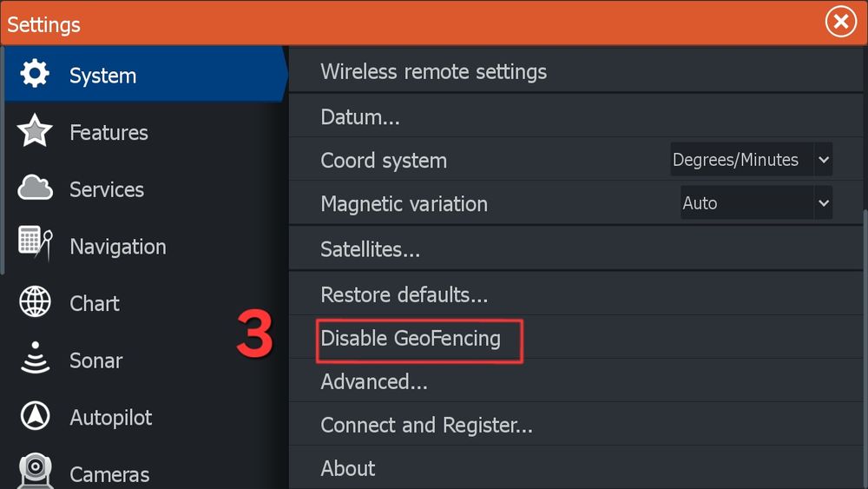Open Wireless remote settings
This screenshot has width=868, height=489.
[x=433, y=71]
